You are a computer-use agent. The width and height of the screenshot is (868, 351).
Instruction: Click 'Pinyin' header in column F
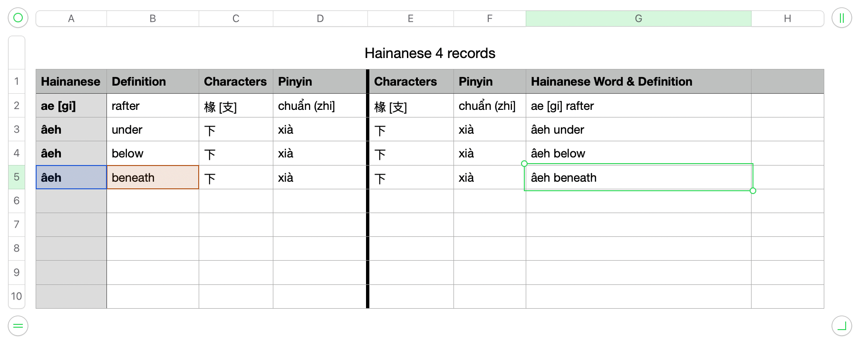pos(490,81)
